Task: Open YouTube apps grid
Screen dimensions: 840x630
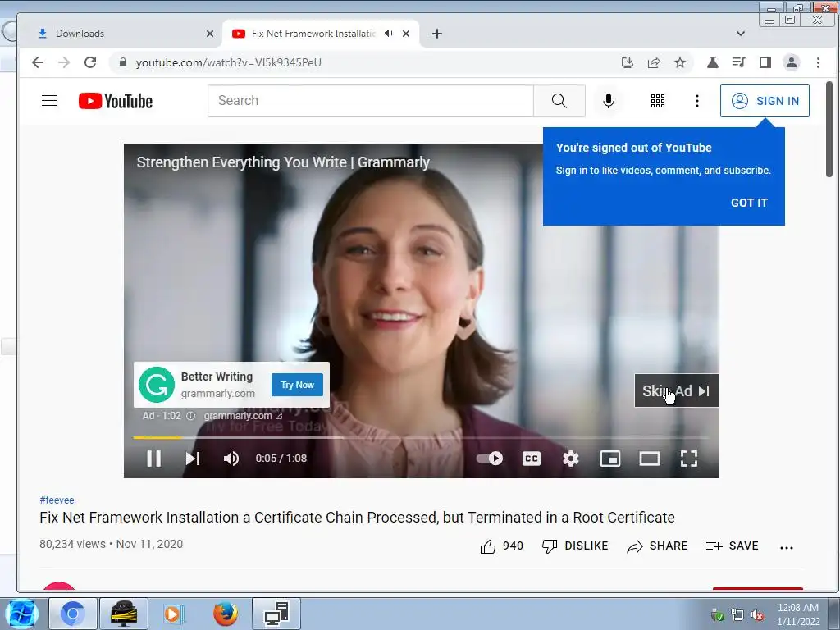Action: (658, 101)
